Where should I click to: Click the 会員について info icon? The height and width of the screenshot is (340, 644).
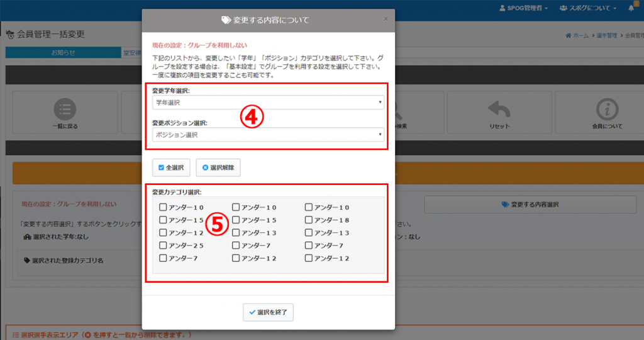607,109
